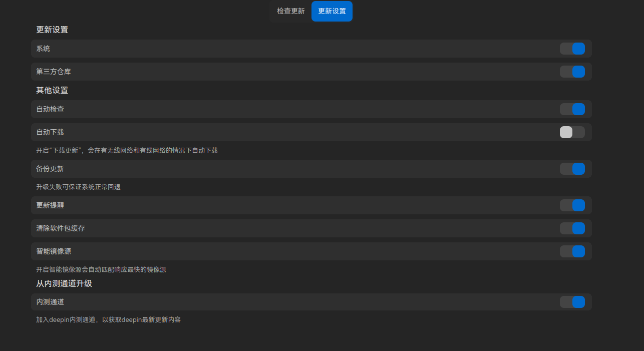The image size is (644, 351).
Task: Toggle the 自动检查 switch off
Action: click(x=572, y=109)
